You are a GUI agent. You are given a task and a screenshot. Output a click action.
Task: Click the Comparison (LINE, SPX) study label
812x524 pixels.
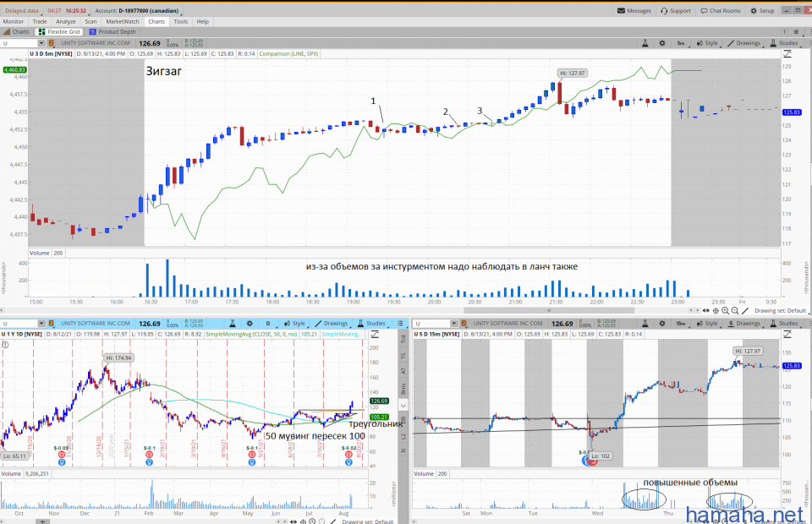pyautogui.click(x=288, y=54)
